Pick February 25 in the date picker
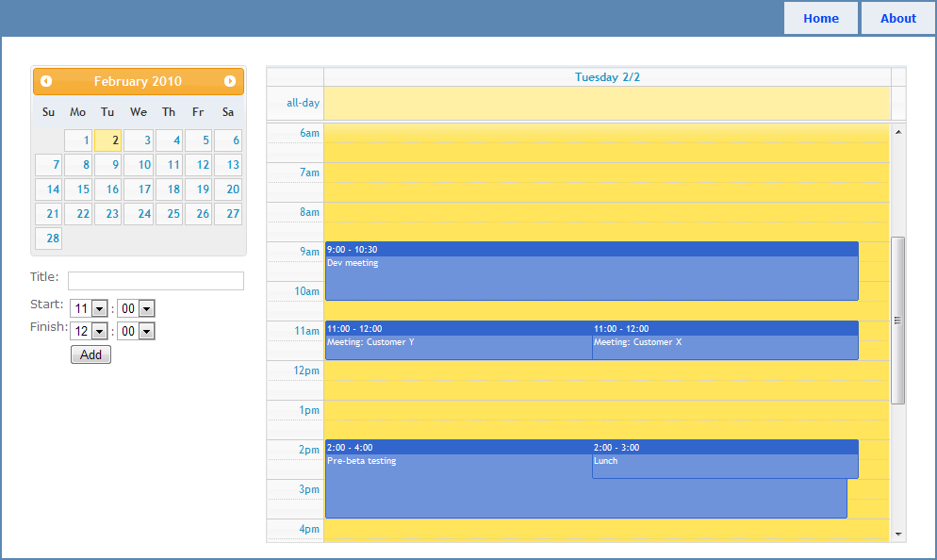This screenshot has height=560, width=937. tap(169, 214)
